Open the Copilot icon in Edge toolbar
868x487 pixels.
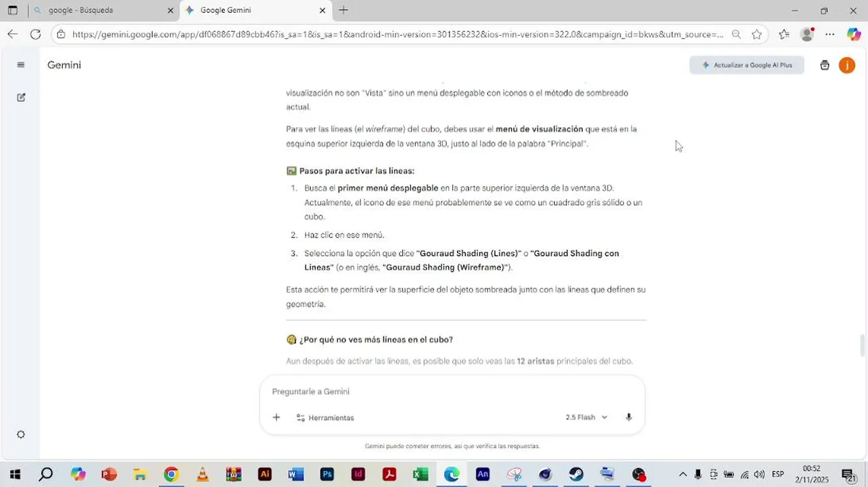tap(853, 34)
